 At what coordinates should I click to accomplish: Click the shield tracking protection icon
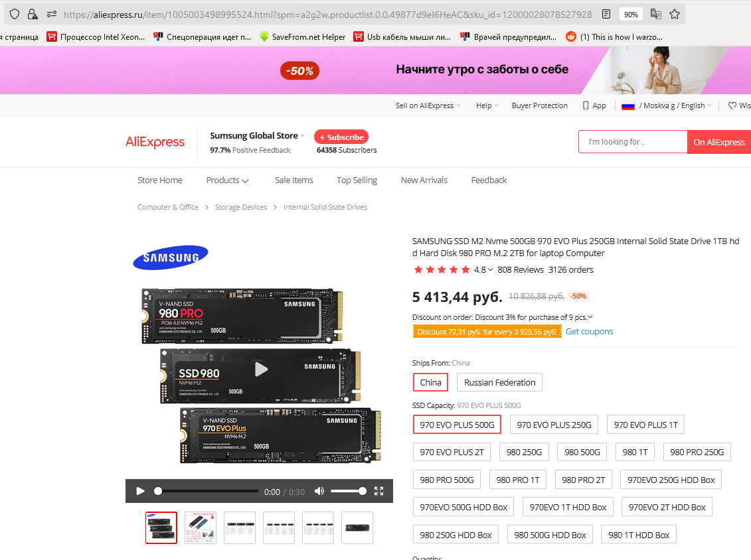15,15
